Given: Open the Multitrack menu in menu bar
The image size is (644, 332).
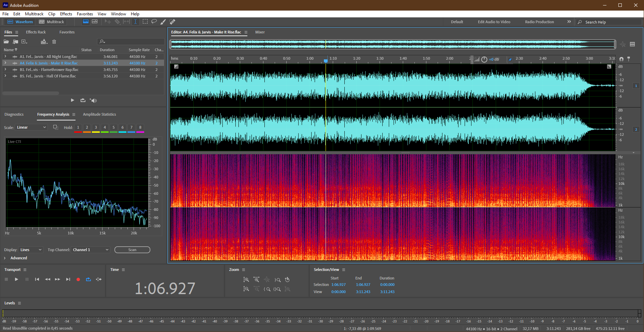Looking at the screenshot, I should [34, 14].
